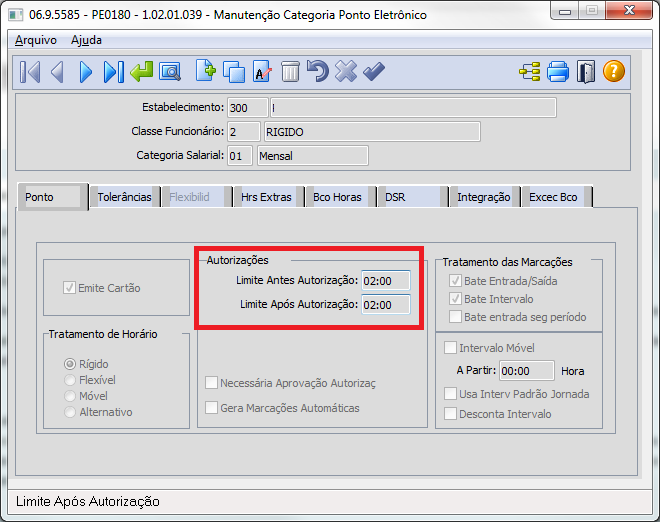The image size is (660, 522).
Task: Select the Flexível radio option
Action: click(x=70, y=380)
